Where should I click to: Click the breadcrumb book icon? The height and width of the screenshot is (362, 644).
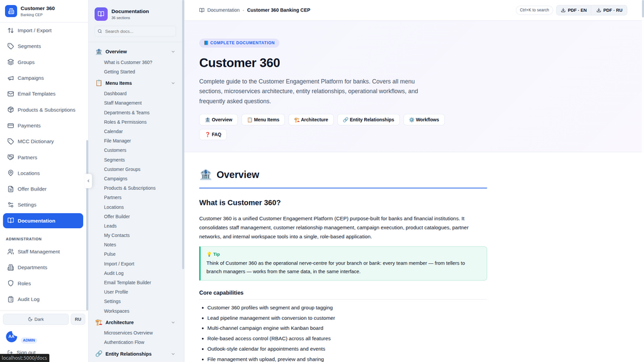pyautogui.click(x=202, y=10)
